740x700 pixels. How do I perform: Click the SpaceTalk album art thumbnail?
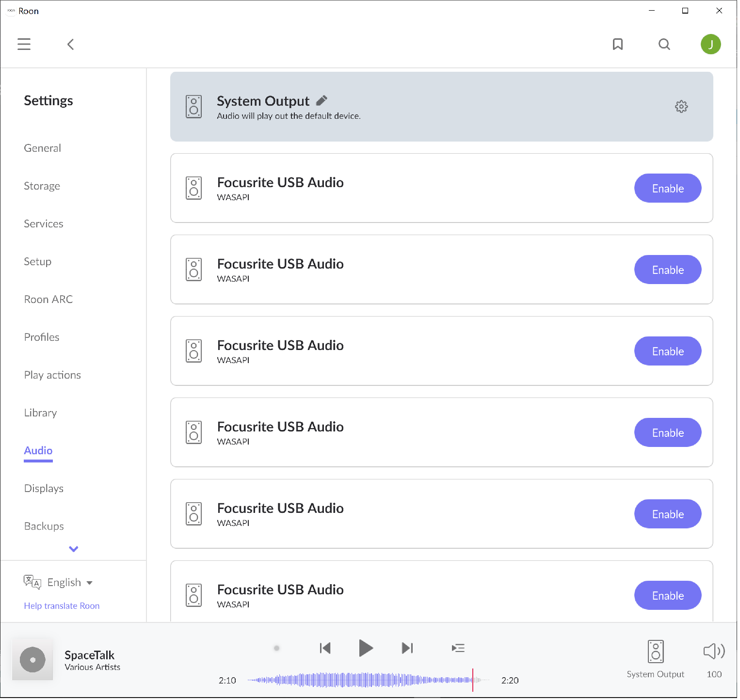coord(32,660)
